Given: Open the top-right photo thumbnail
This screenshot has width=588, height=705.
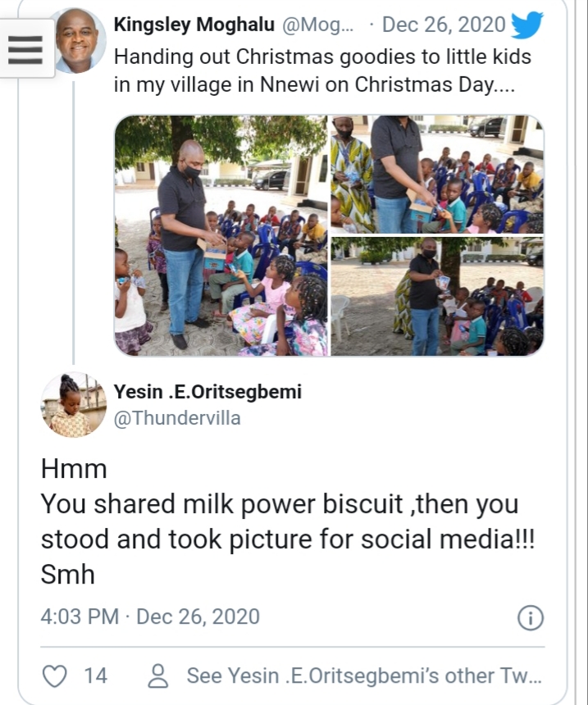Looking at the screenshot, I should 437,174.
